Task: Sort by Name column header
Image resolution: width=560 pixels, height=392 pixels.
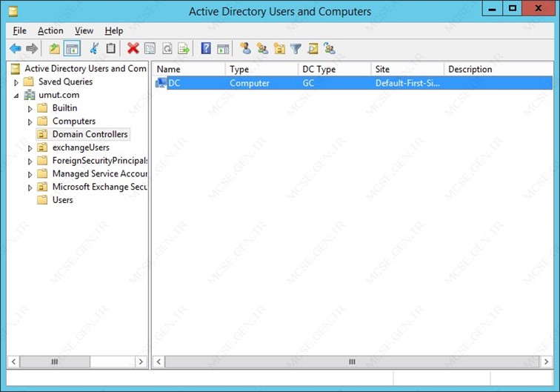Action: [190, 70]
